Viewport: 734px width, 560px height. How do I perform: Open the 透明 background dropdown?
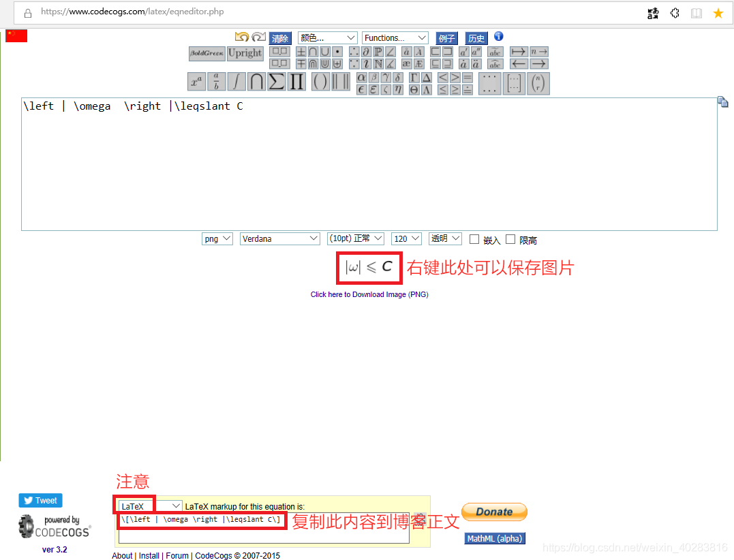445,238
